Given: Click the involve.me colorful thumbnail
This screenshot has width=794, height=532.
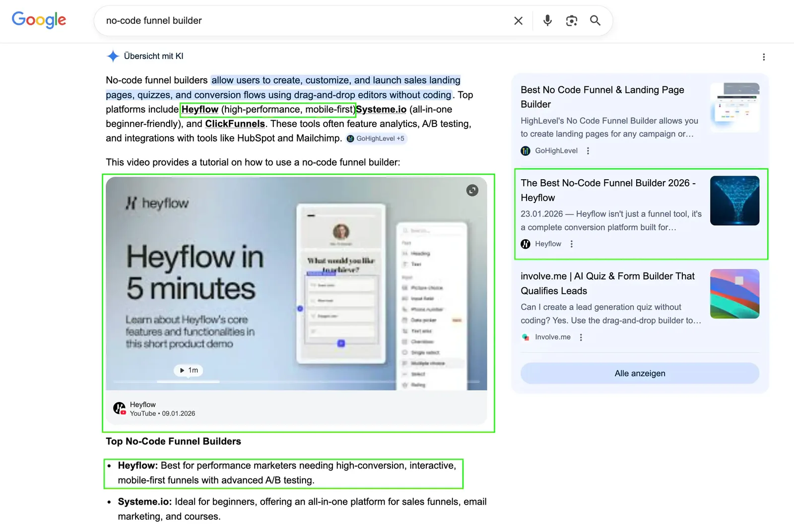Looking at the screenshot, I should point(735,294).
